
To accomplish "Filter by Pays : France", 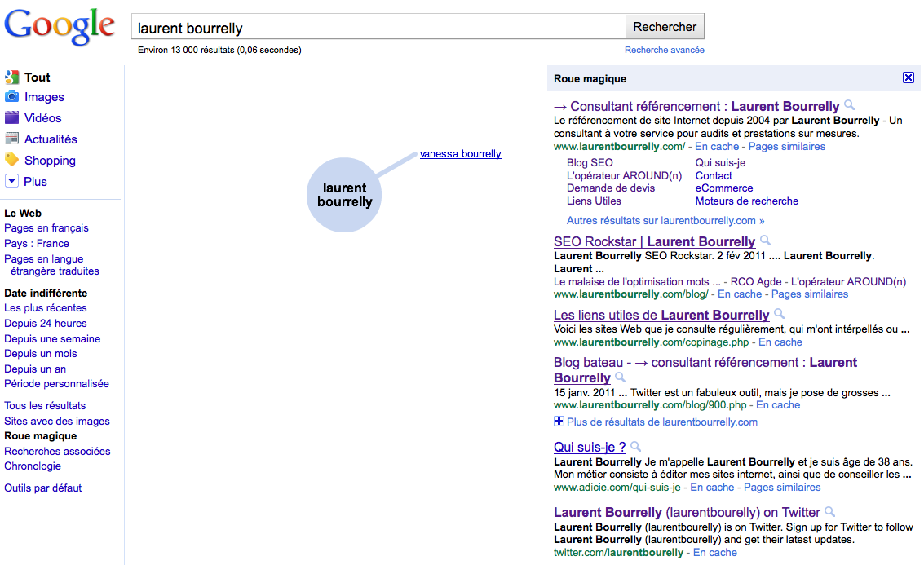I will [x=37, y=243].
